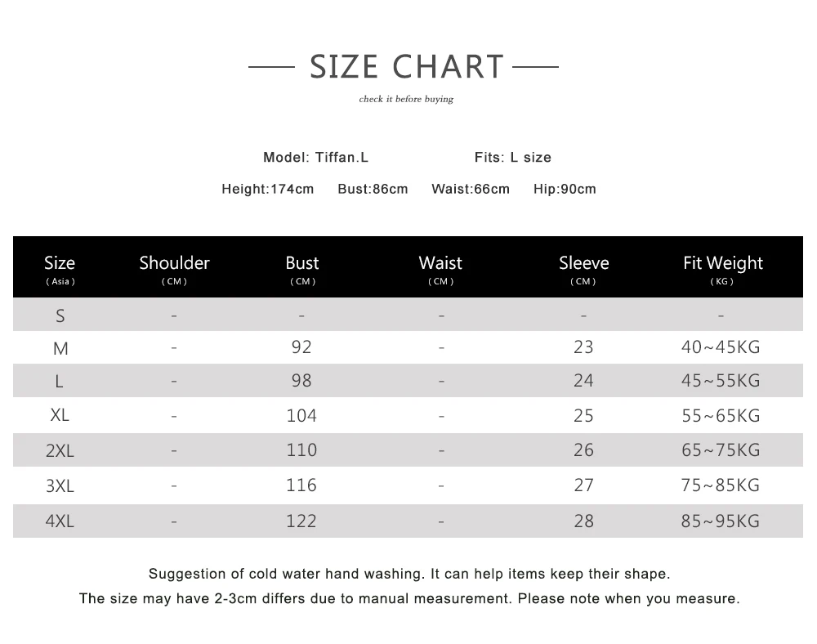Click the 'check it before buying' subtitle

point(406,99)
